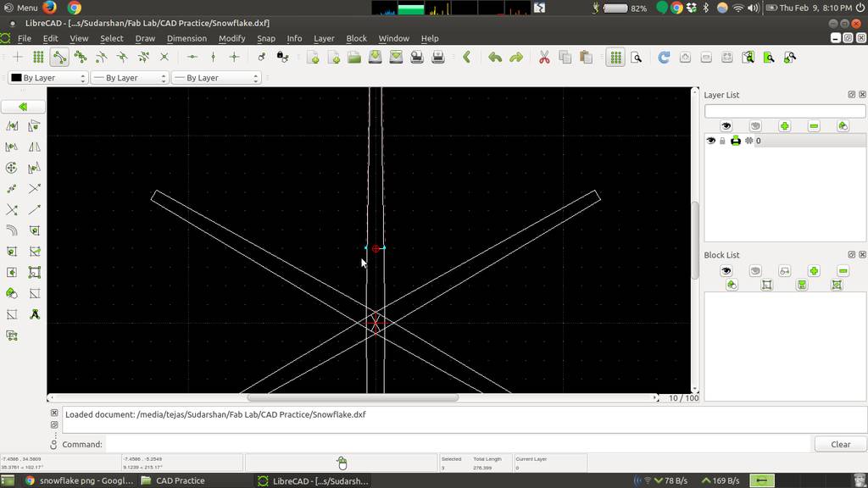Select the Lengthen tool

(x=34, y=210)
